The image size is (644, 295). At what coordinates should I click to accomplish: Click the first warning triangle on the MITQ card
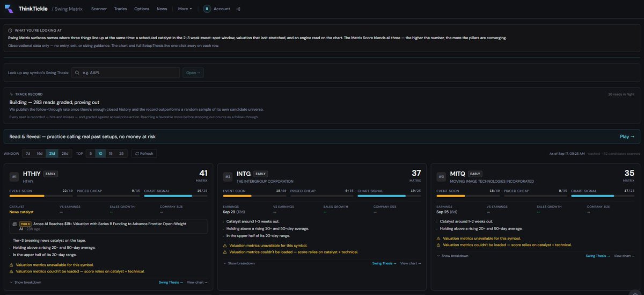coord(438,239)
